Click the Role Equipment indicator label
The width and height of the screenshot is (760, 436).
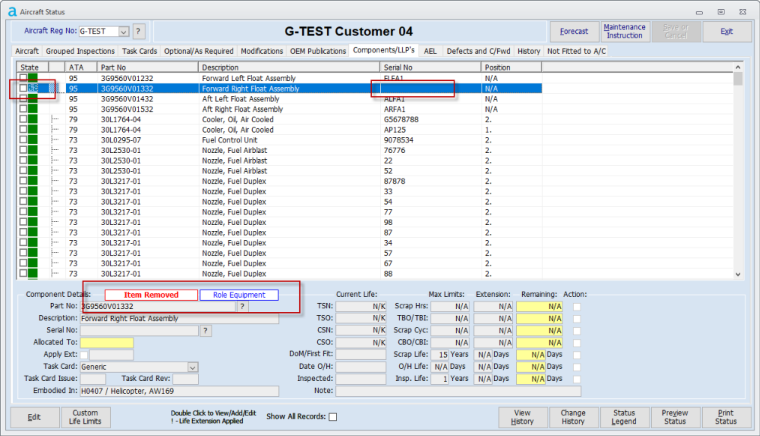coord(238,295)
